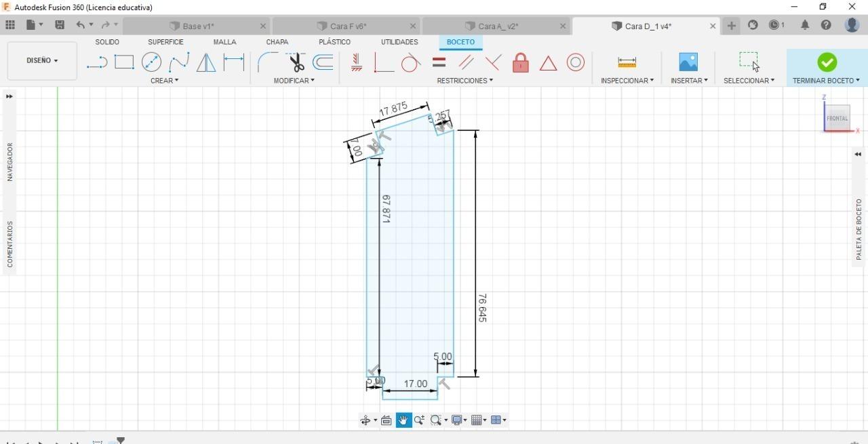Expand the PALETA DE BOCETO panel arrows
Image resolution: width=868 pixels, height=444 pixels.
[x=859, y=155]
